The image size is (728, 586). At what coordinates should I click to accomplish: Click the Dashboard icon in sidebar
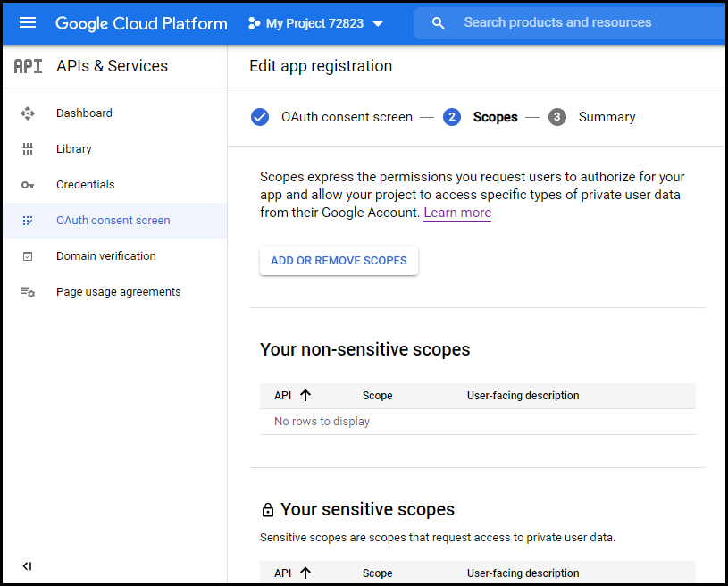click(x=28, y=113)
